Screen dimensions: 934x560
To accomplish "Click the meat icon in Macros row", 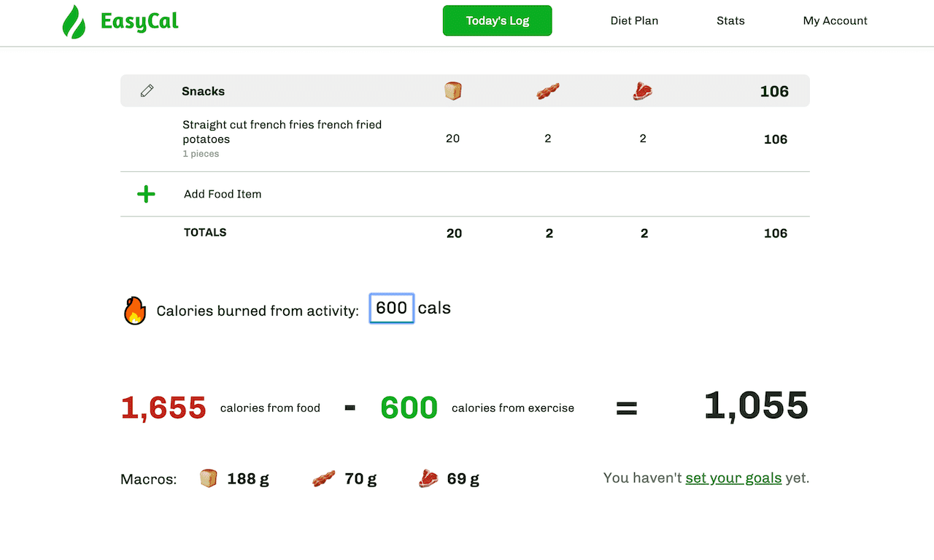I will (428, 478).
